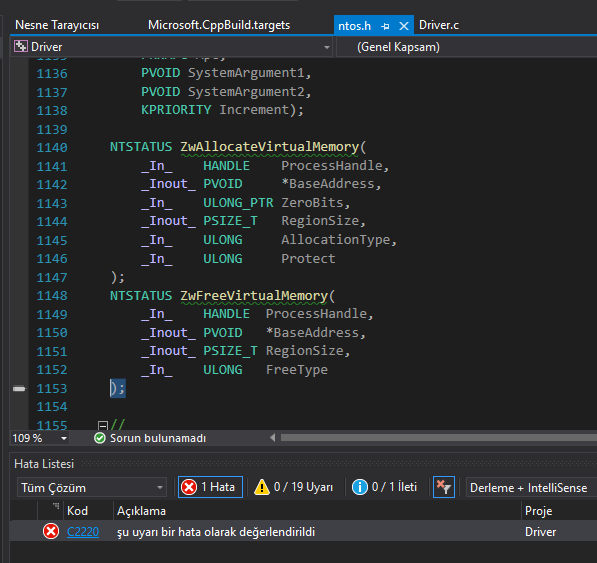Pin the ntos.h tab

385,26
